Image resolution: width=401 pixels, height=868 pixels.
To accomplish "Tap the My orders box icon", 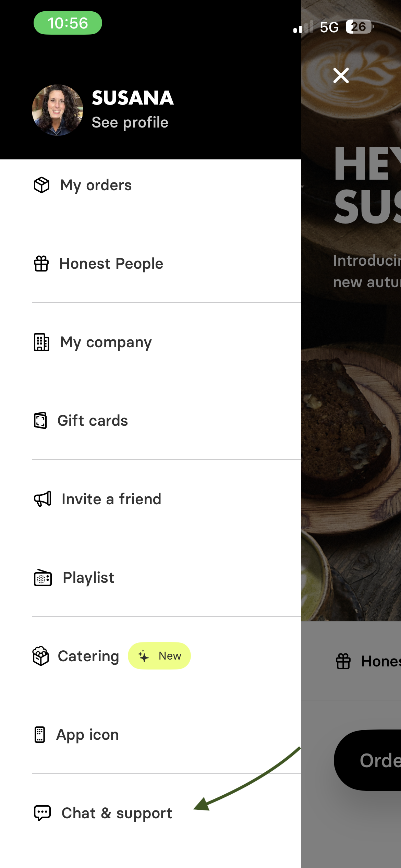I will point(41,185).
